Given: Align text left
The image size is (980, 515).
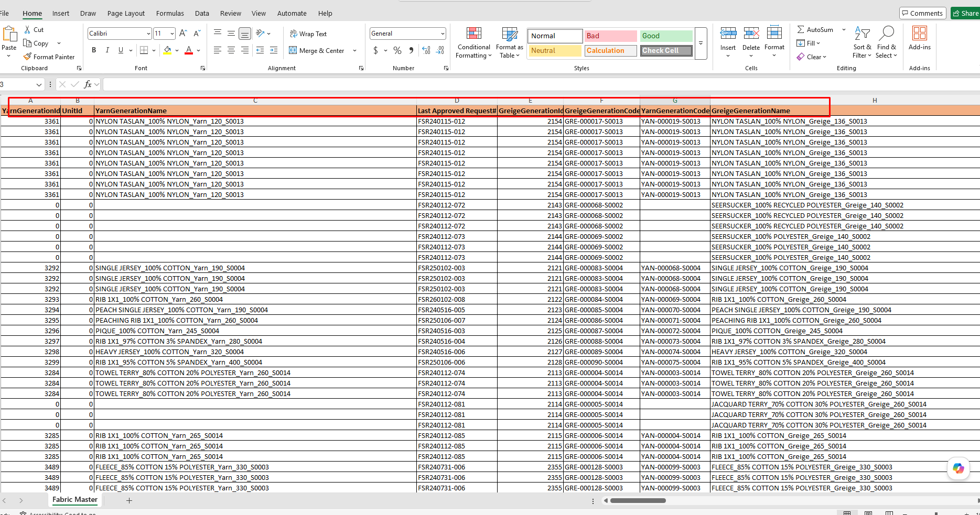Looking at the screenshot, I should (218, 50).
